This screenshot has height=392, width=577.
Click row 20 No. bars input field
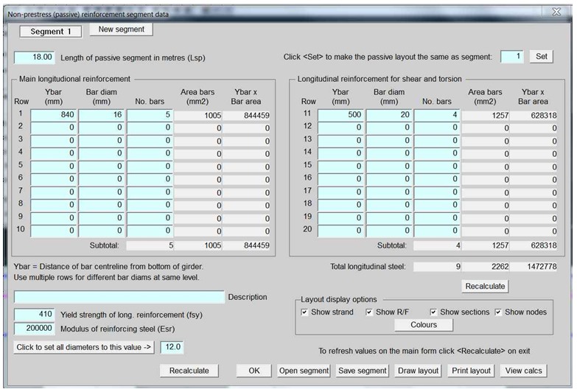[x=437, y=231]
